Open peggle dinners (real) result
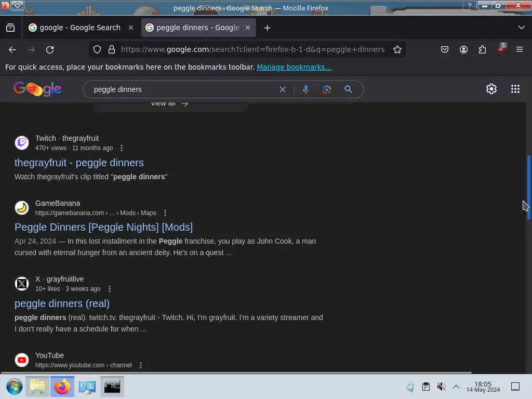Image resolution: width=532 pixels, height=399 pixels. [x=62, y=303]
